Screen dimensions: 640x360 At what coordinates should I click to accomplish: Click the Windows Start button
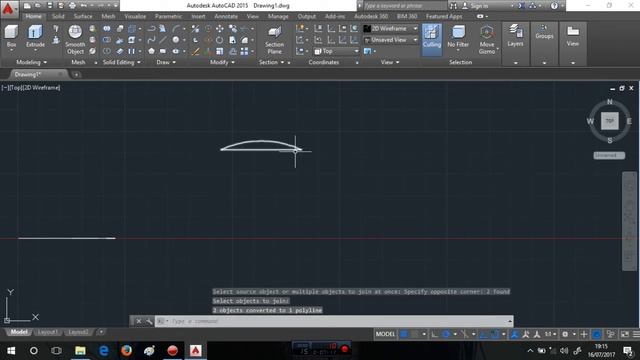point(11,351)
